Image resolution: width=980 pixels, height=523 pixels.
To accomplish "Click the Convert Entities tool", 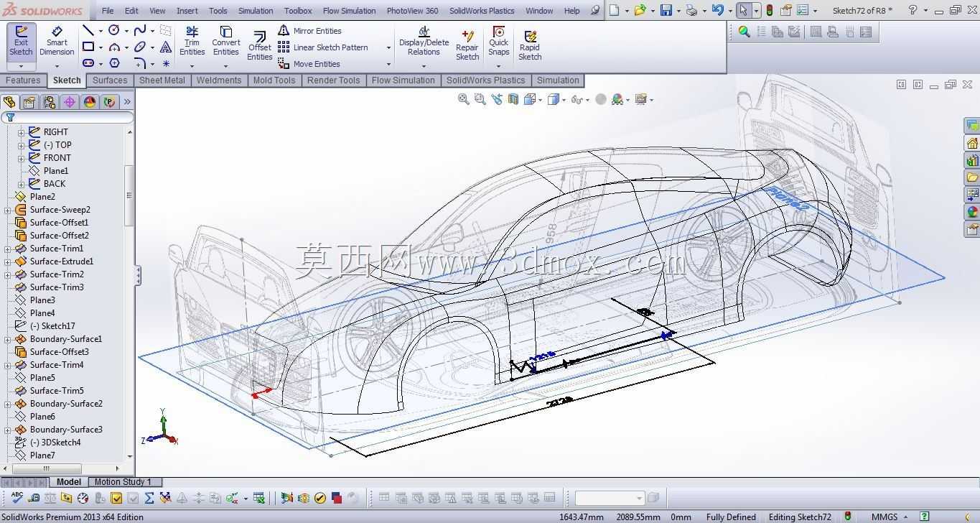I will [226, 41].
